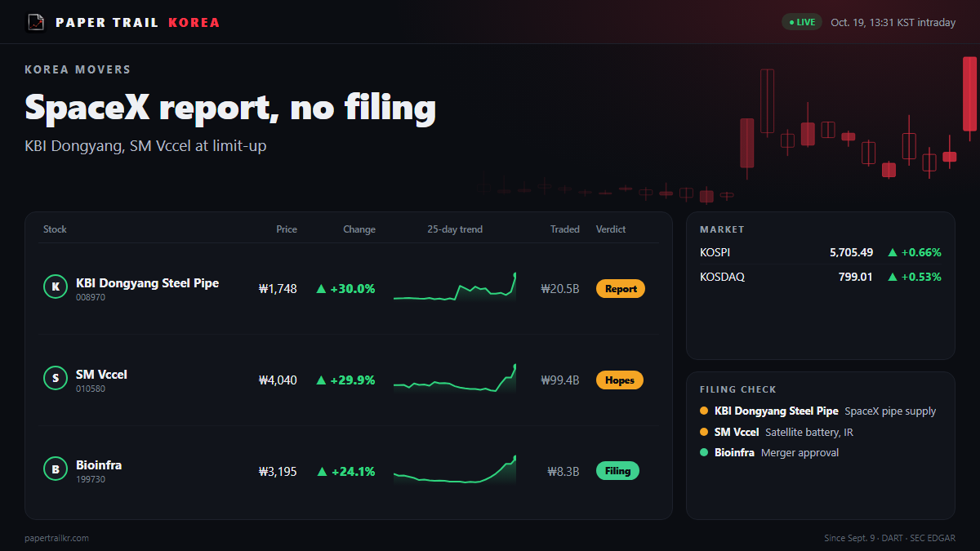The image size is (980, 551).
Task: Click the Filing verdict badge
Action: [617, 471]
